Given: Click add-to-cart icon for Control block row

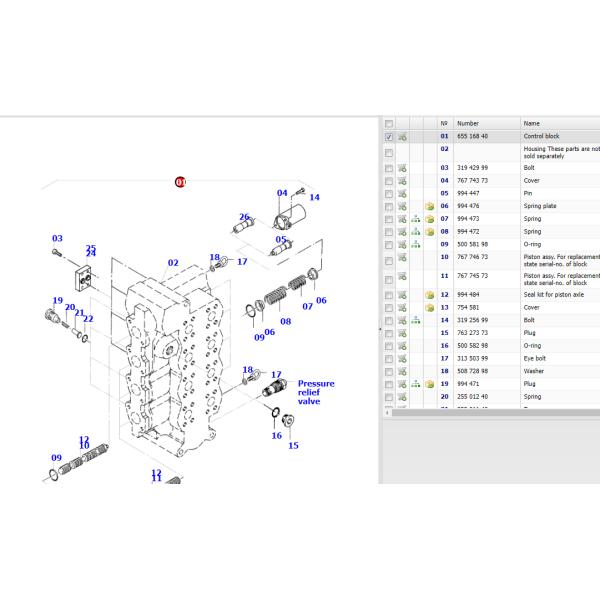Looking at the screenshot, I should [x=402, y=136].
